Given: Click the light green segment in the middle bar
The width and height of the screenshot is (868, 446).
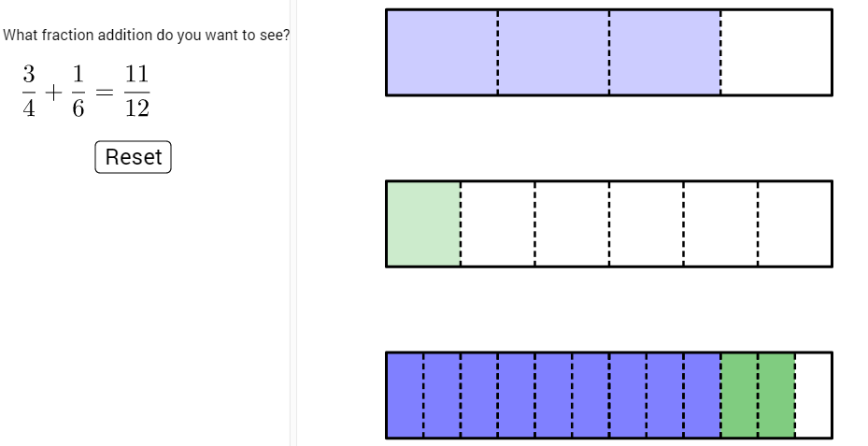Looking at the screenshot, I should pos(423,223).
